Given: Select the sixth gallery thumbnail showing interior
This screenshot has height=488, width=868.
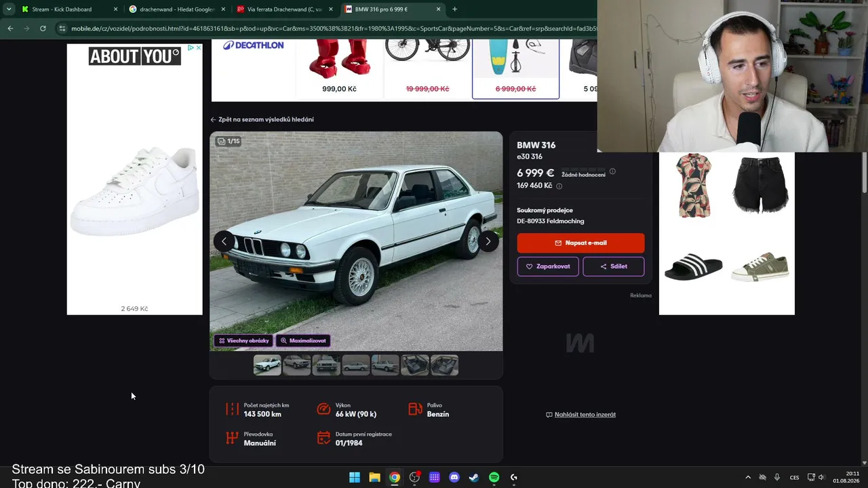Looking at the screenshot, I should point(415,365).
